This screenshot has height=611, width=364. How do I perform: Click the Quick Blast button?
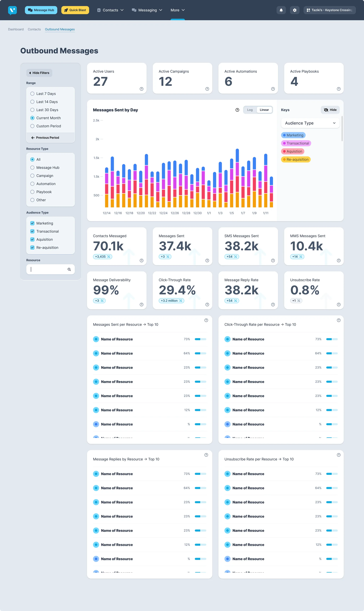(x=75, y=10)
